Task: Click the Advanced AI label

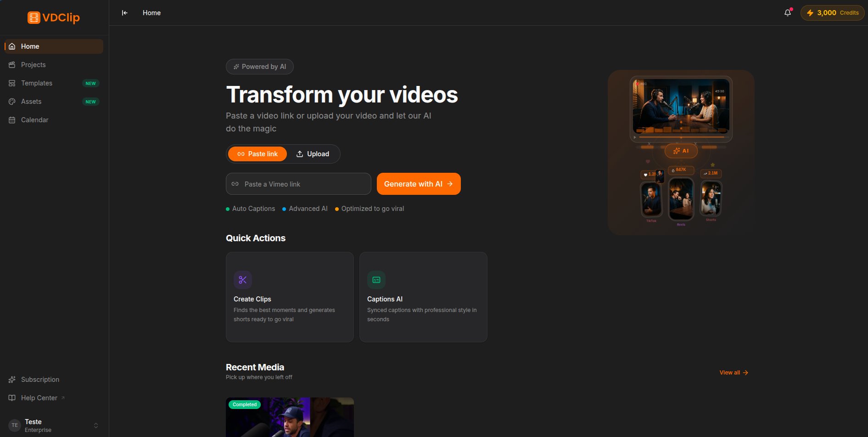Action: tap(308, 209)
